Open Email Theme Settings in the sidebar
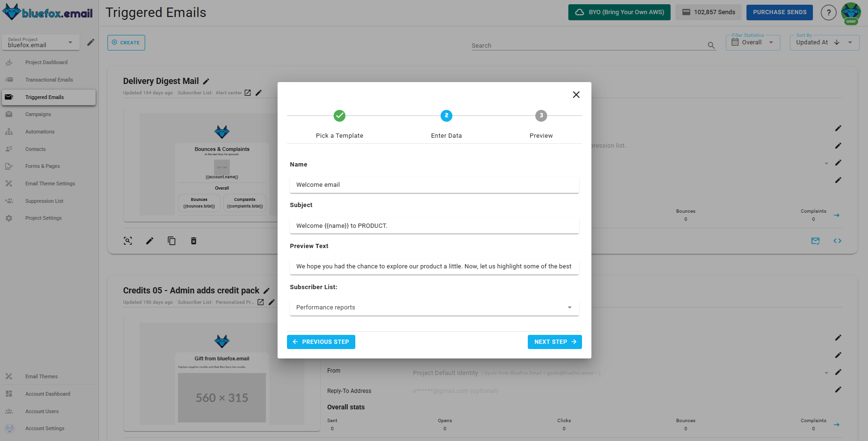The height and width of the screenshot is (441, 868). 50,183
